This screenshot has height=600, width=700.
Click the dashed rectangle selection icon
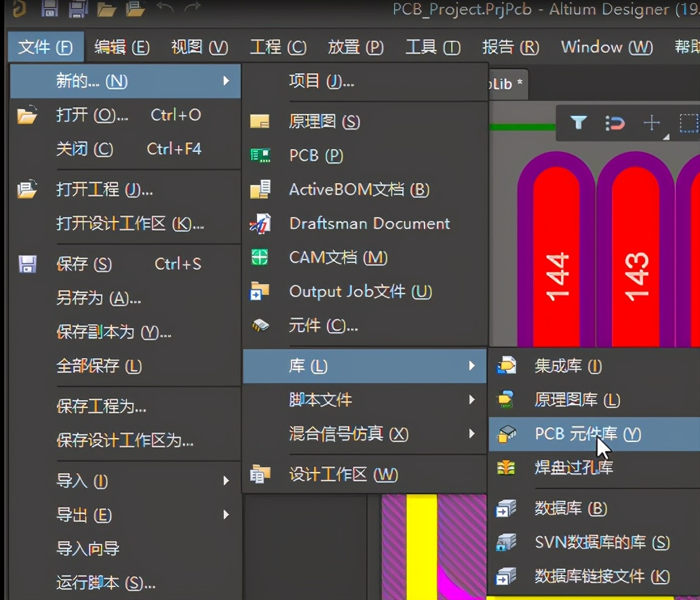689,123
